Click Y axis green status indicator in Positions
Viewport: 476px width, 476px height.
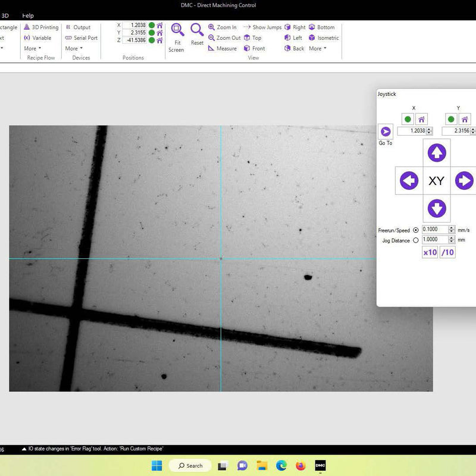click(152, 33)
